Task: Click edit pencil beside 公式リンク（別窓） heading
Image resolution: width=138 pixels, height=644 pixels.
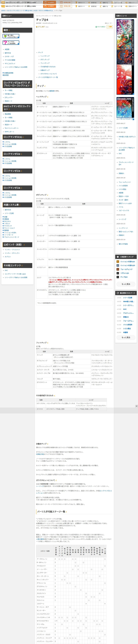Action: [24, 245]
